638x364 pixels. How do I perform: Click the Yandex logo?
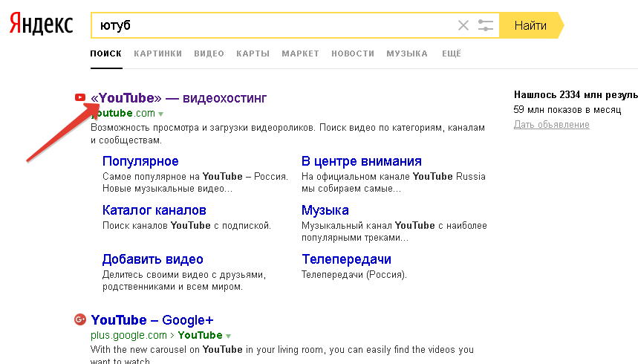[x=41, y=25]
